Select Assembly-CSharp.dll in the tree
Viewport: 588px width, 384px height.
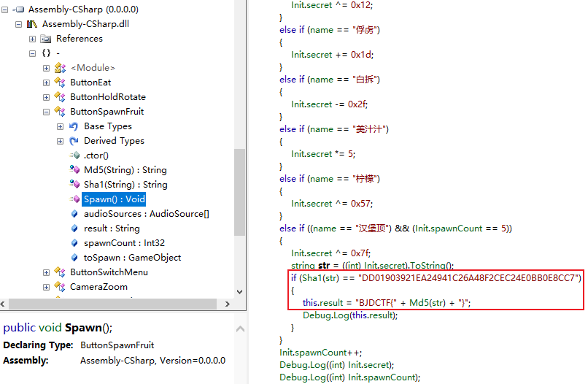85,24
